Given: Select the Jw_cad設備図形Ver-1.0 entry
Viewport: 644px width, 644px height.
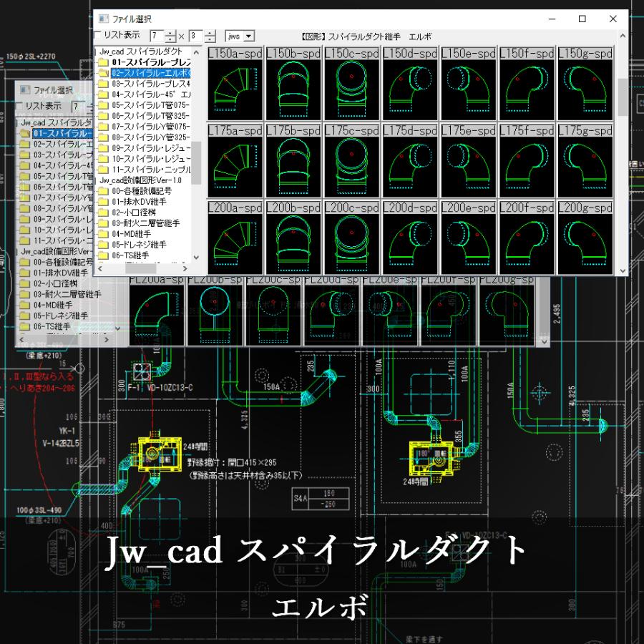Looking at the screenshot, I should (143, 180).
